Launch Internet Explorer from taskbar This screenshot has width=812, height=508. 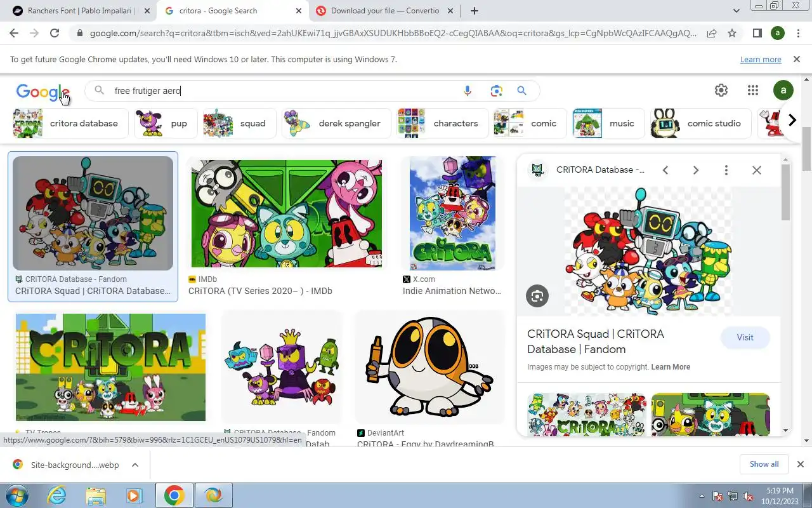56,495
